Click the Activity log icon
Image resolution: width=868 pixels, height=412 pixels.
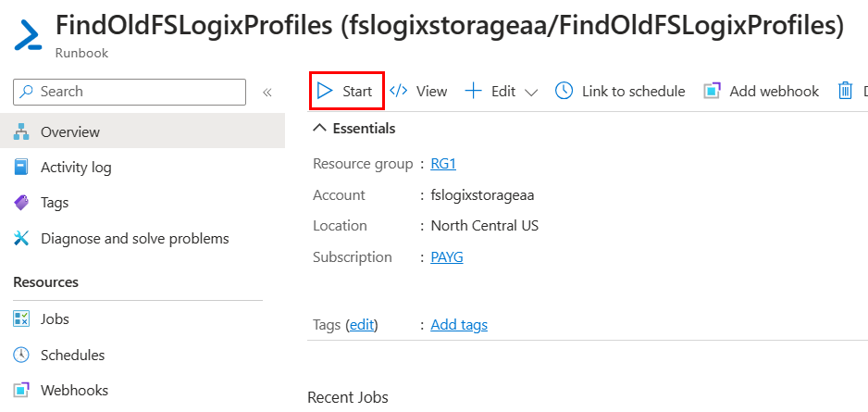click(x=22, y=168)
